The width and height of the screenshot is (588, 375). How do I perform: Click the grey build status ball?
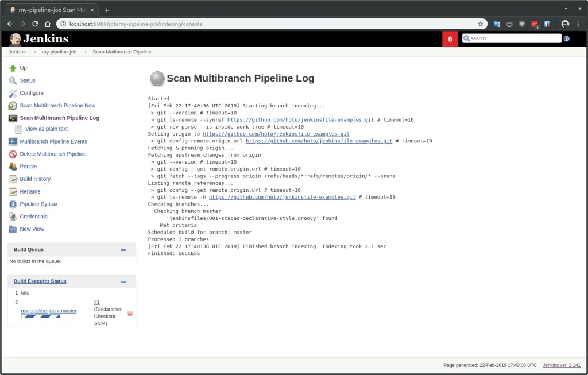(157, 79)
